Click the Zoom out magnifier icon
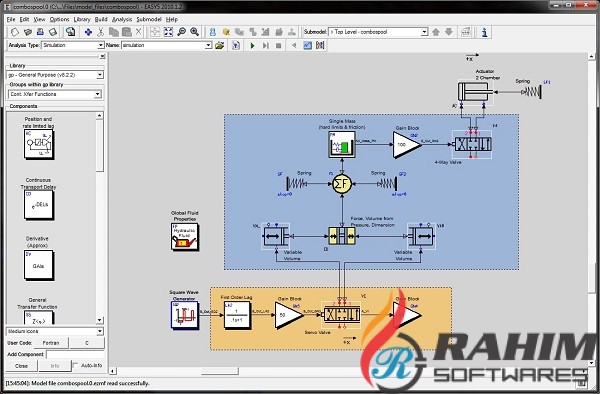The width and height of the screenshot is (600, 394). click(x=181, y=32)
